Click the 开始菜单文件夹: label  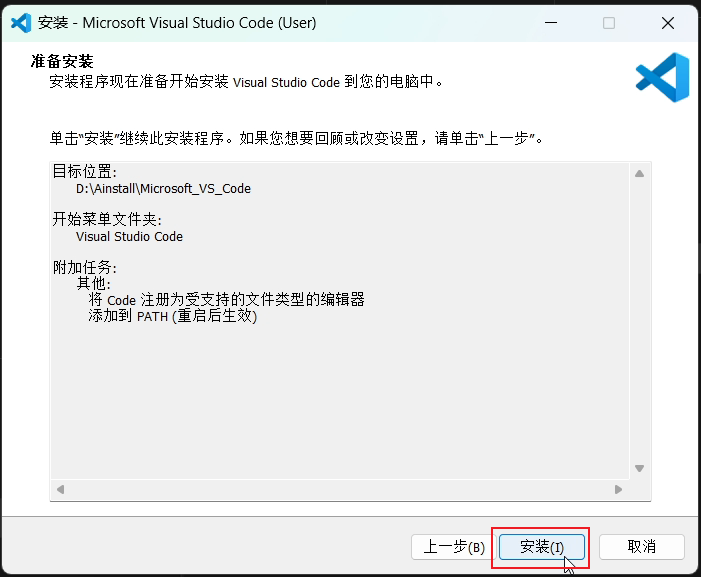[107, 219]
